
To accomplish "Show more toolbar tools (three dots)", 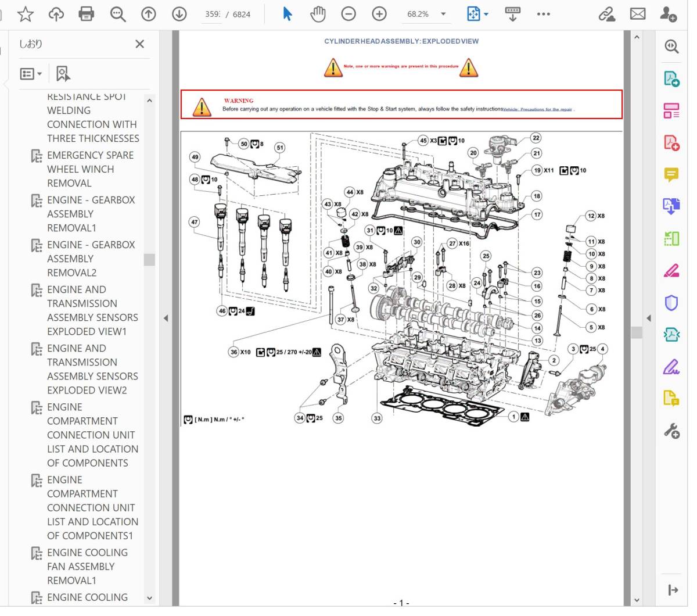I will coord(544,14).
